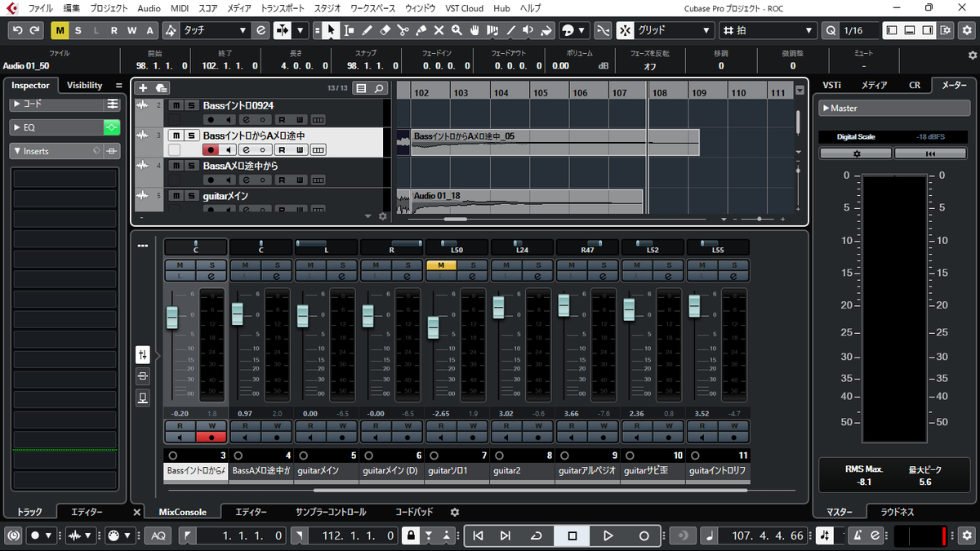The image size is (980, 551).
Task: Select the Split scissors tool
Action: [403, 30]
